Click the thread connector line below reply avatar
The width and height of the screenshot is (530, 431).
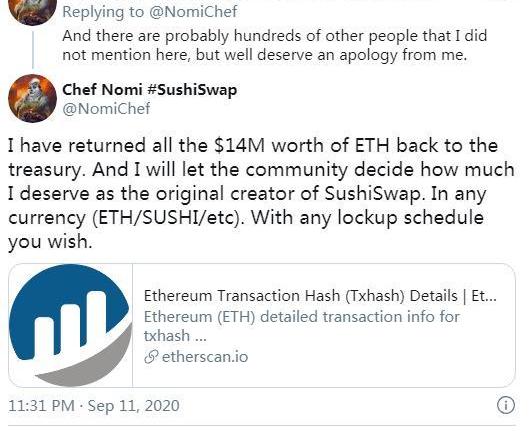(x=33, y=50)
